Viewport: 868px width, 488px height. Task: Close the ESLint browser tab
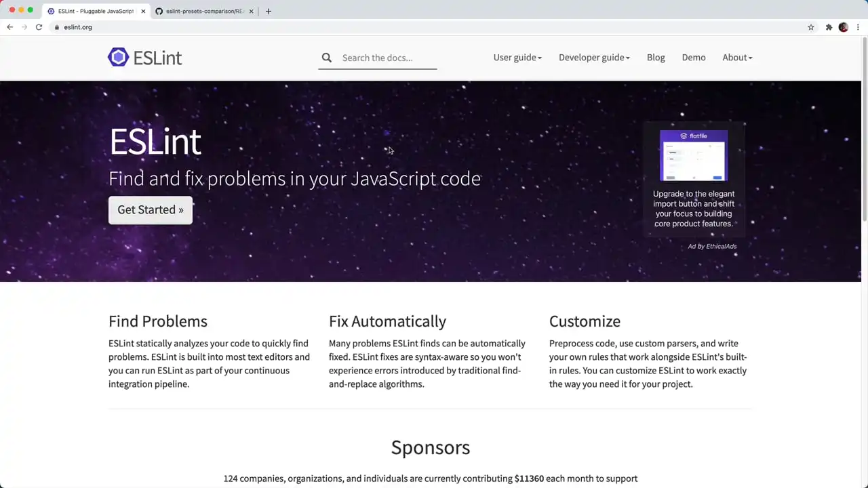[x=143, y=11]
